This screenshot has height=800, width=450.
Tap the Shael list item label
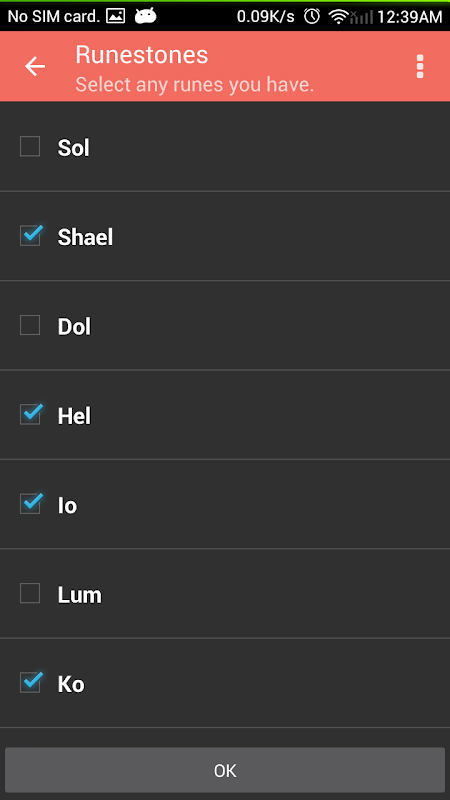tap(85, 237)
